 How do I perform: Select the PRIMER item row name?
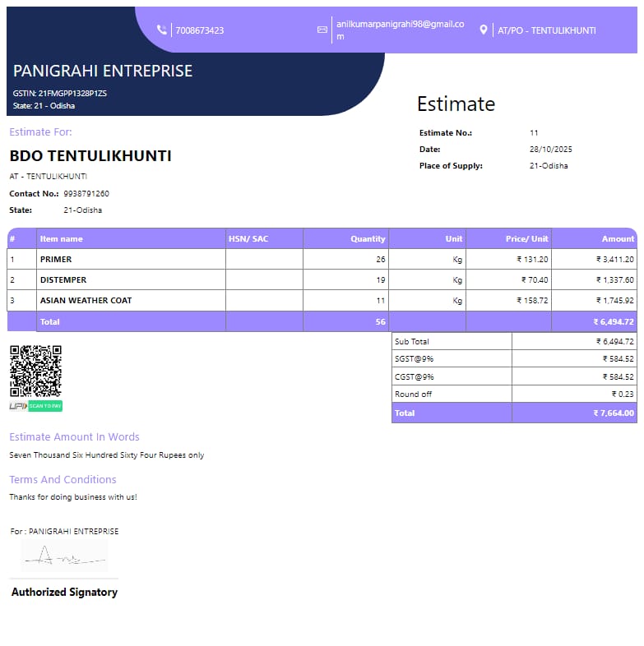coord(56,260)
